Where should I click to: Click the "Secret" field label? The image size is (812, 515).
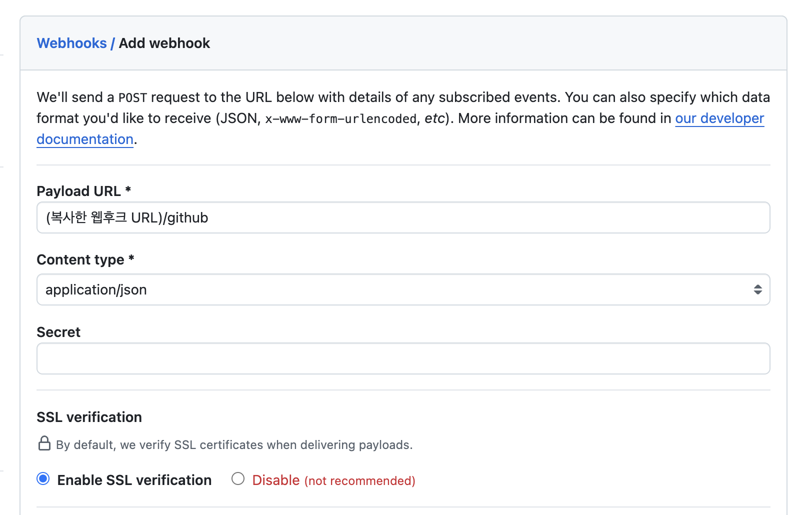pyautogui.click(x=58, y=332)
